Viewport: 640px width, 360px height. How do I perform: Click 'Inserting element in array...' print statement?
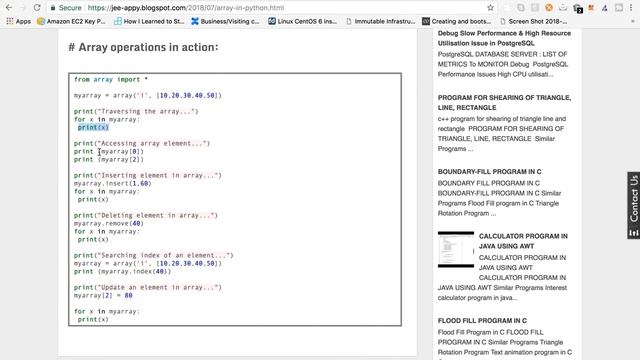coord(148,176)
